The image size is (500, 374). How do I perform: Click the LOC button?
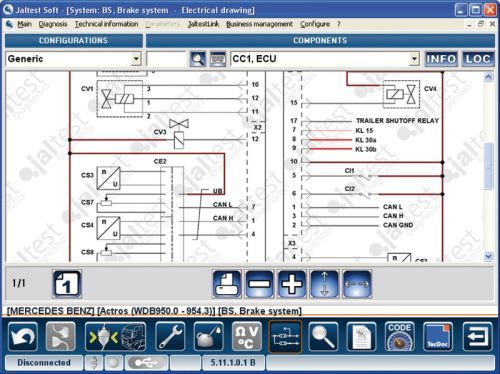[478, 59]
